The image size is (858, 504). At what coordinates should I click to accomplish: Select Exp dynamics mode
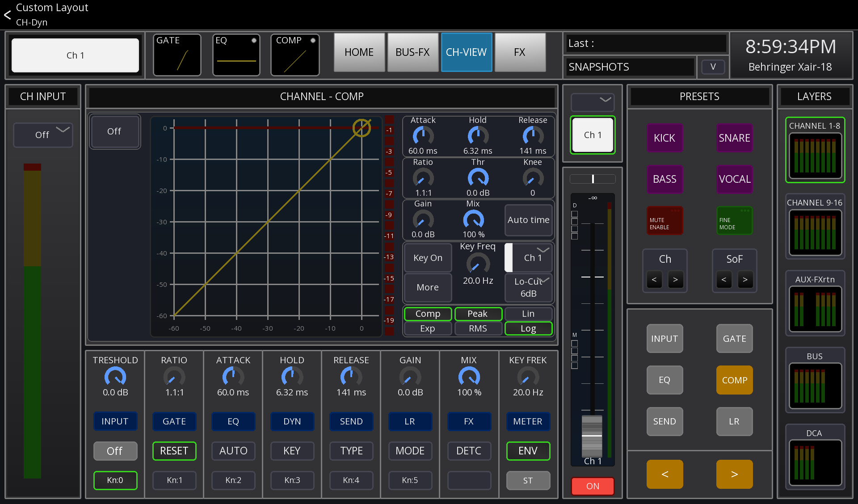point(428,328)
